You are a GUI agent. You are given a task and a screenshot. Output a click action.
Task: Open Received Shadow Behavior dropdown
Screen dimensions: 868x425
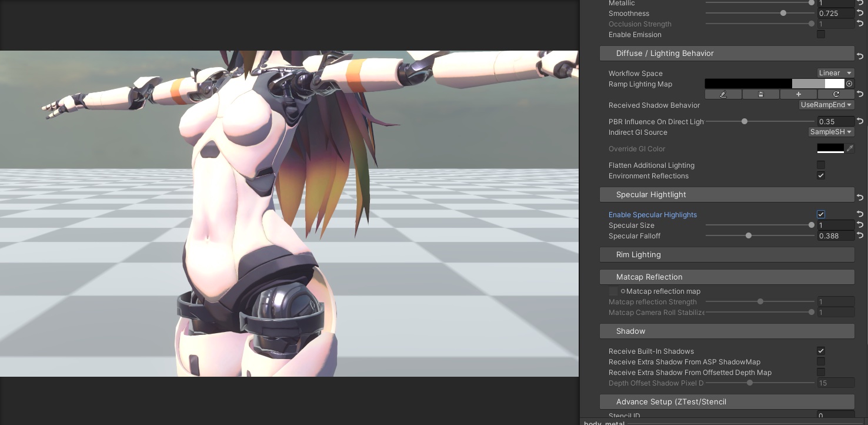(826, 105)
